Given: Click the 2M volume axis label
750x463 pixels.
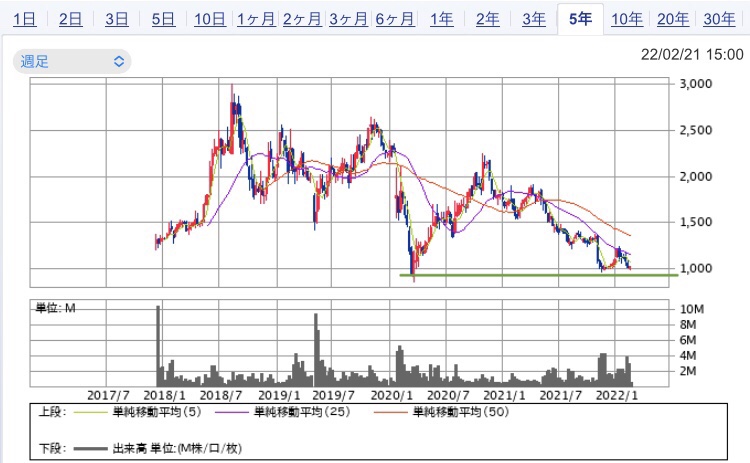Looking at the screenshot, I should click(688, 371).
